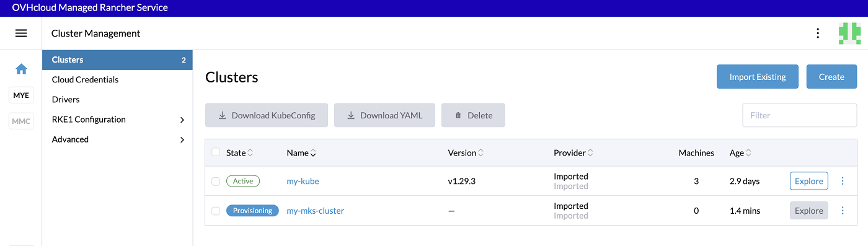Open the user avatar menu
Image resolution: width=868 pixels, height=246 pixels.
(x=850, y=33)
